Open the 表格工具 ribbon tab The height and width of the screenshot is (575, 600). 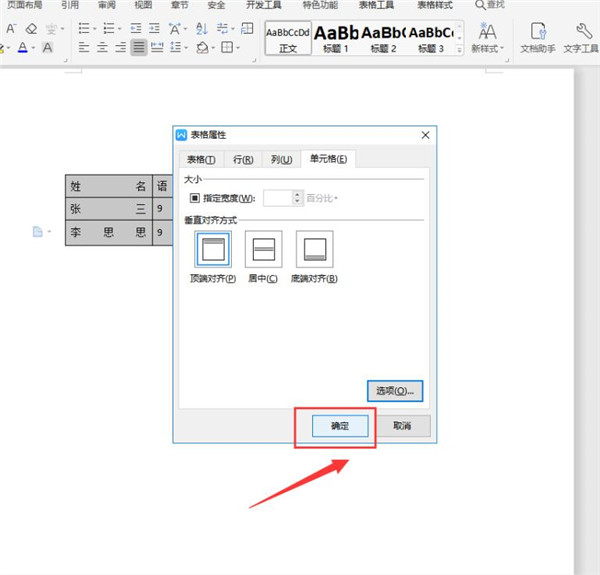pos(377,5)
